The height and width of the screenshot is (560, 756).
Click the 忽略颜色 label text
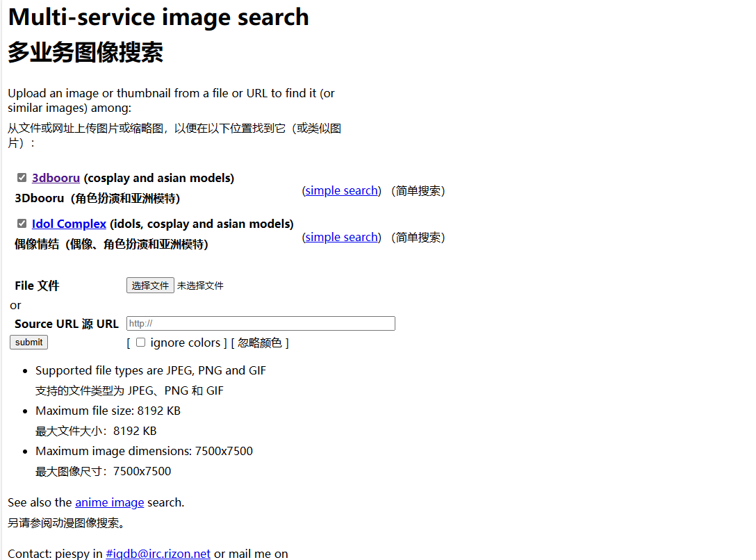point(260,343)
